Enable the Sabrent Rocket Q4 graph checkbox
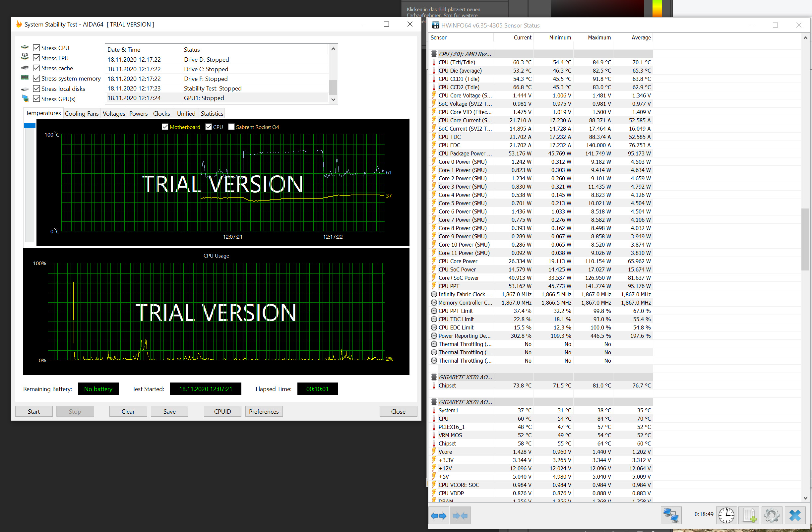812x532 pixels. pyautogui.click(x=231, y=127)
